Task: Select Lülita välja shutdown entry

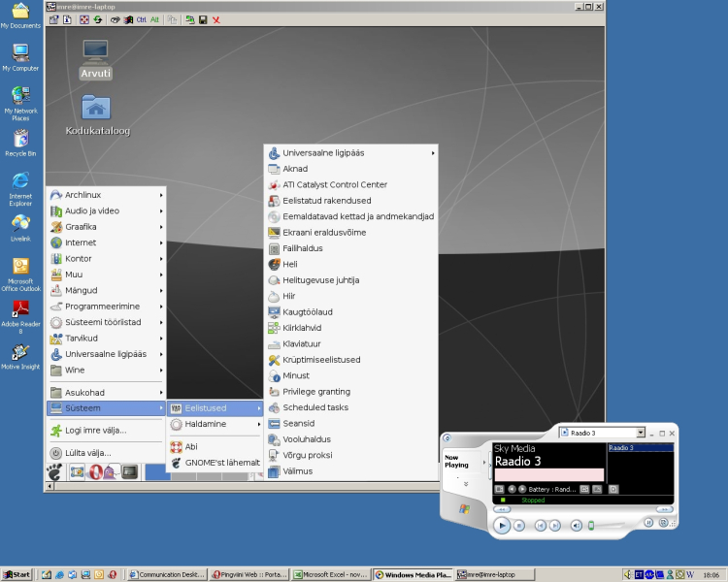Action: 107,453
